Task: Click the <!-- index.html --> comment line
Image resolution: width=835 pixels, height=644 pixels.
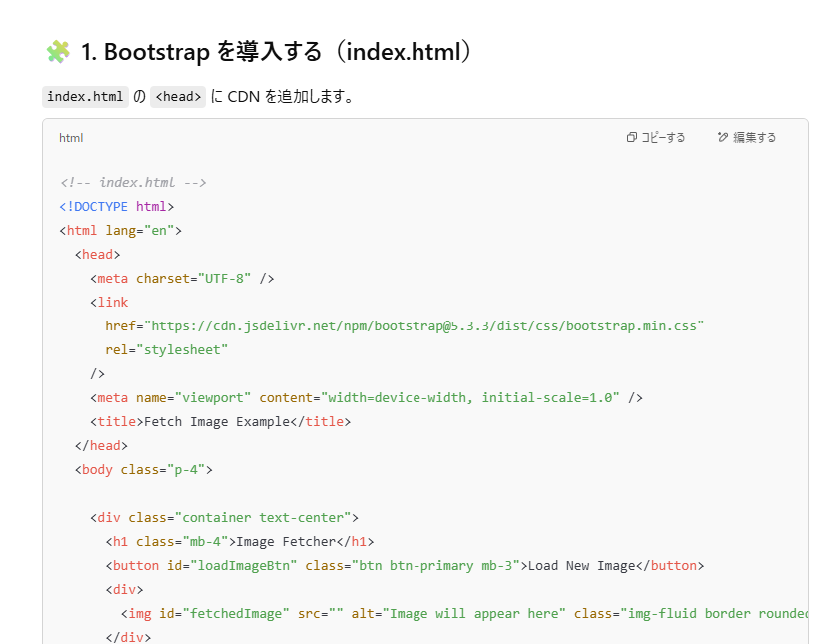Action: pyautogui.click(x=133, y=183)
